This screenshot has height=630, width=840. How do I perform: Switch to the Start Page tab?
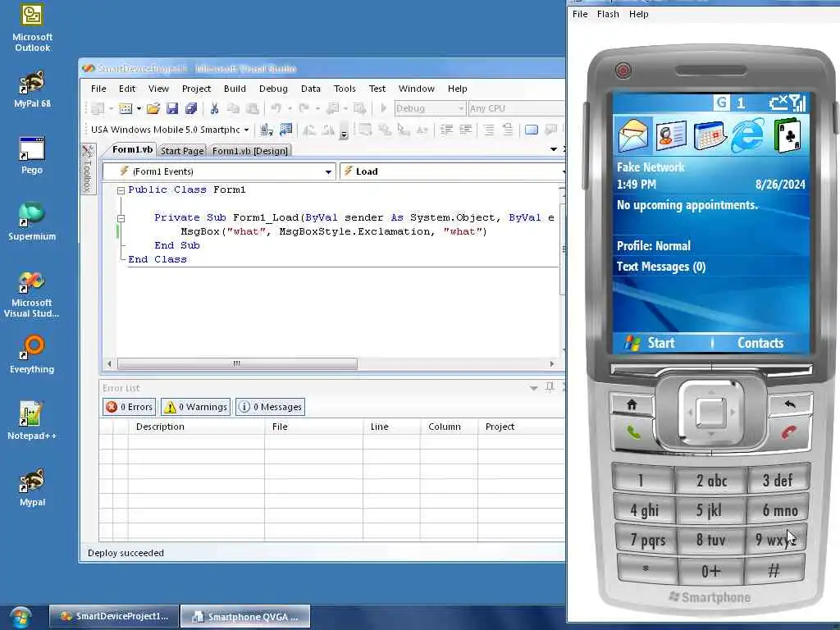coord(182,151)
